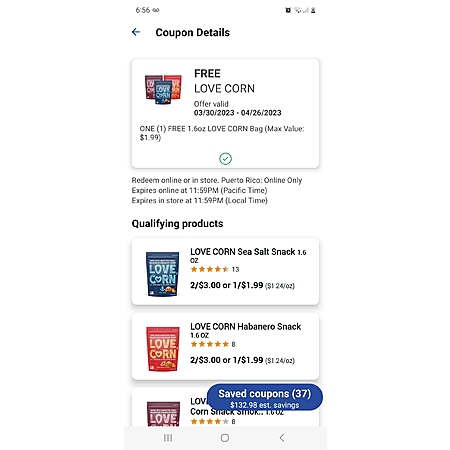This screenshot has height=450, width=450.
Task: Select the LOVE CORN Habanero Snack title
Action: tap(246, 330)
